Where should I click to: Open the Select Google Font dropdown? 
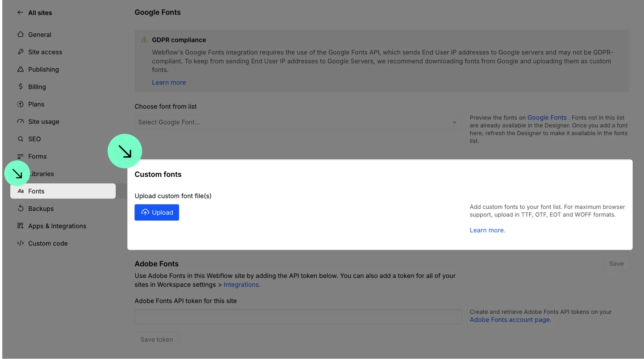coord(298,122)
